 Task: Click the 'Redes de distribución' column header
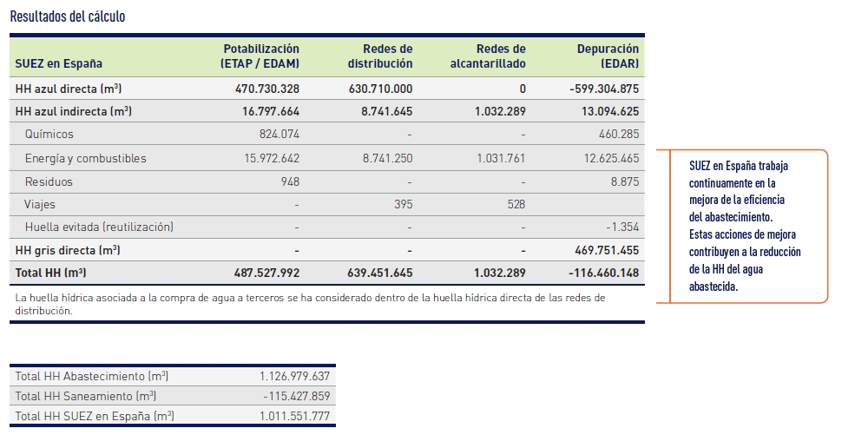(380, 56)
